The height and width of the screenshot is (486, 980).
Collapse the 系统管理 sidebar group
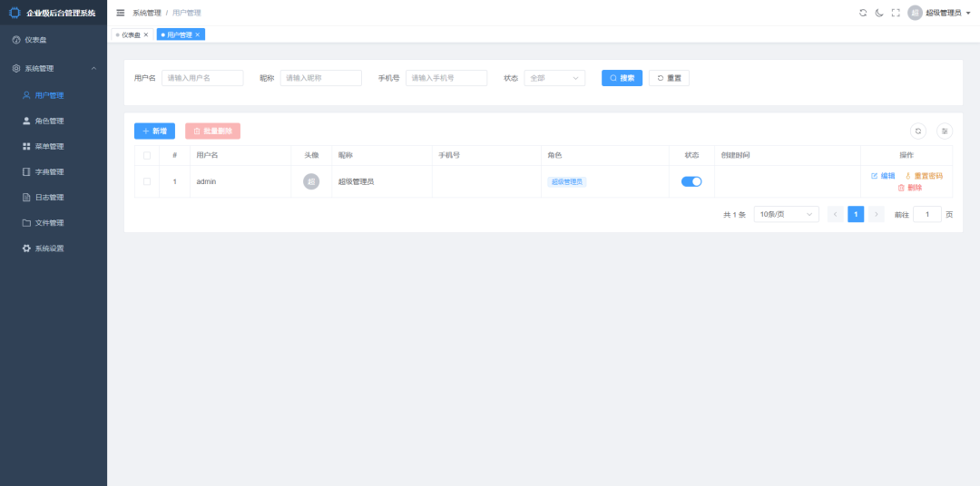pos(54,68)
